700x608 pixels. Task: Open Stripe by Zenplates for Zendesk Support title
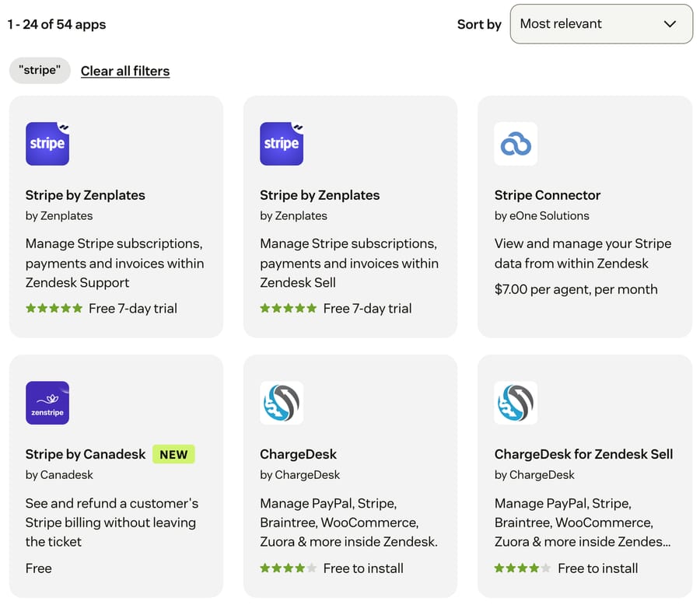86,195
